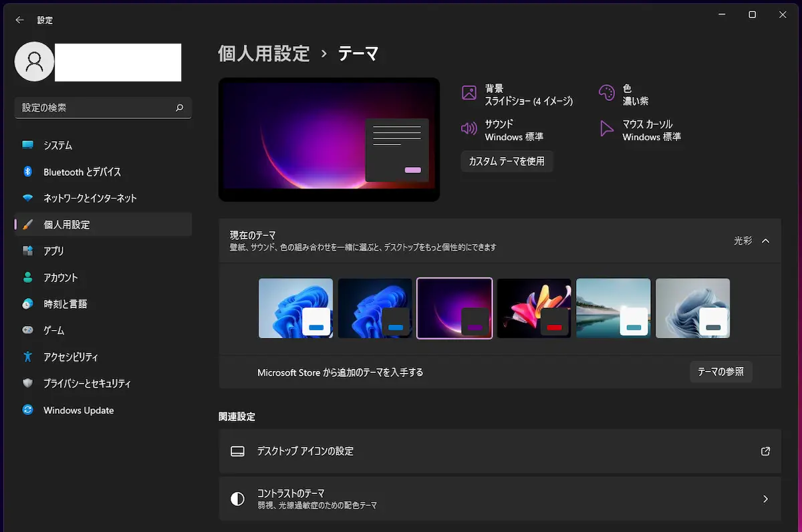Select the colorful flower dark theme
The image size is (802, 532).
click(534, 308)
